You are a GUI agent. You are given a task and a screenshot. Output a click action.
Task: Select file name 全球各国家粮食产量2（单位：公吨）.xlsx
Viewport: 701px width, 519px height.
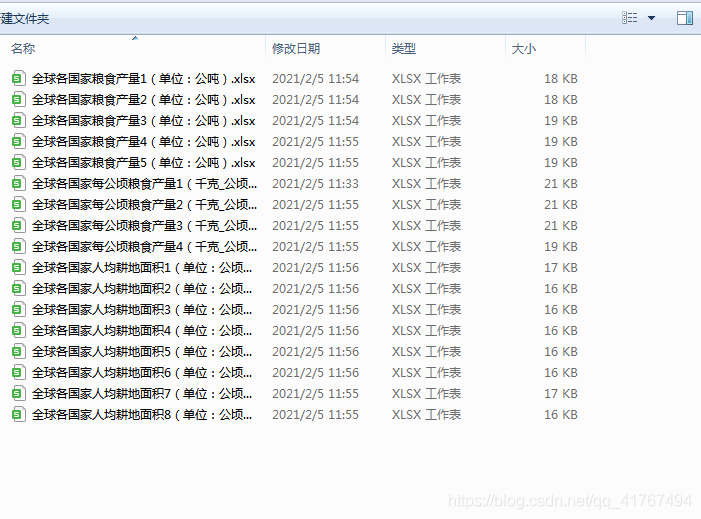coord(144,100)
